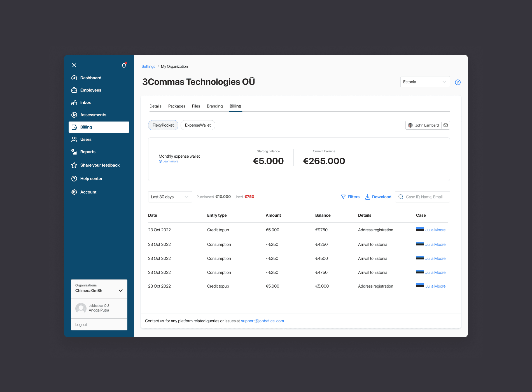Open notifications bell icon
This screenshot has height=392, width=532.
click(124, 65)
